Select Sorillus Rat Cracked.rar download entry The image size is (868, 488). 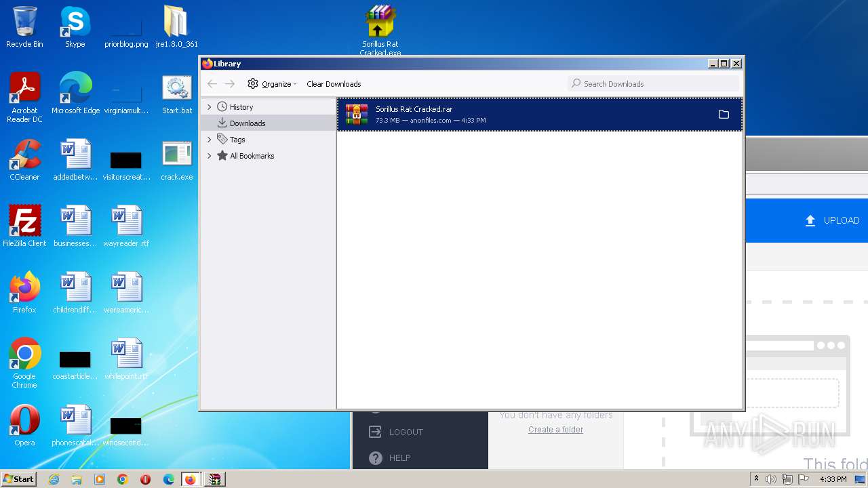coord(540,115)
